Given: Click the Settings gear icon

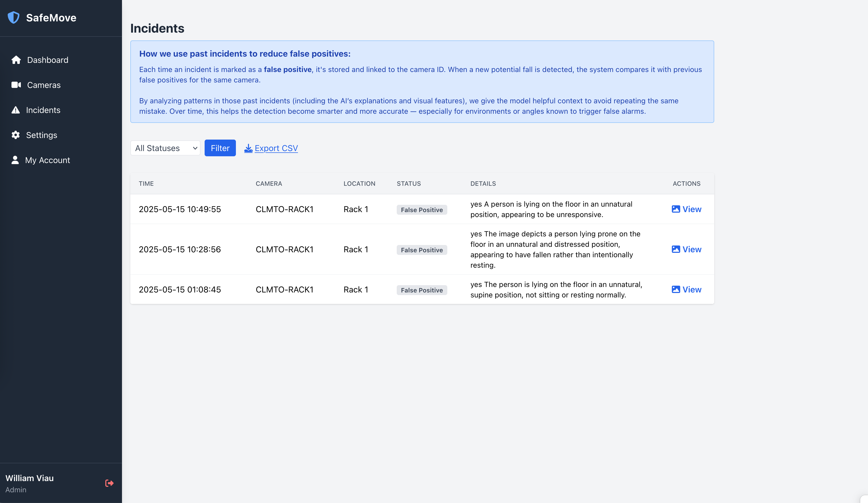Looking at the screenshot, I should pos(15,135).
